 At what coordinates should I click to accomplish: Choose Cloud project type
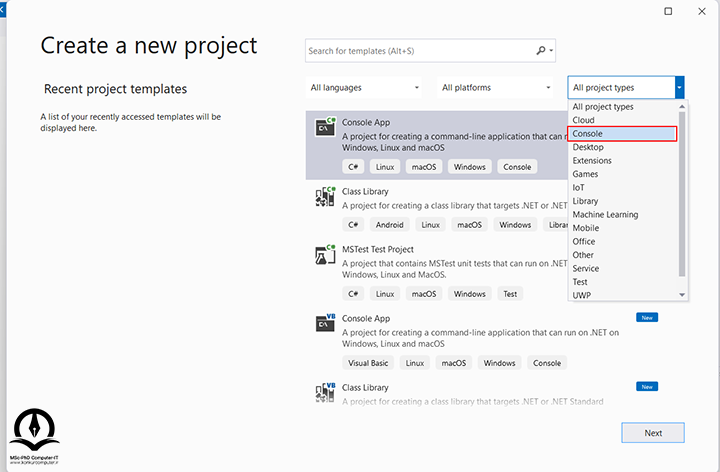583,120
